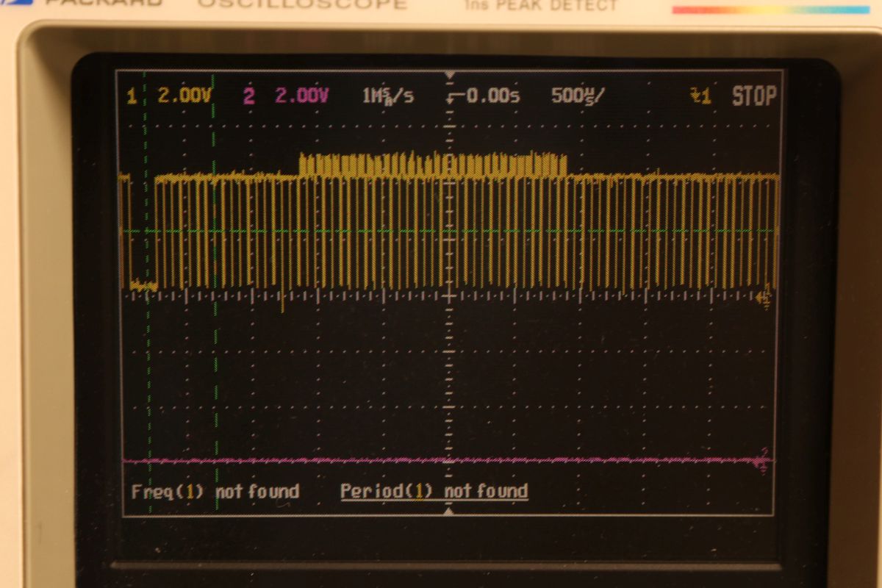
Task: Click the STOP acquisition status
Action: click(x=753, y=96)
